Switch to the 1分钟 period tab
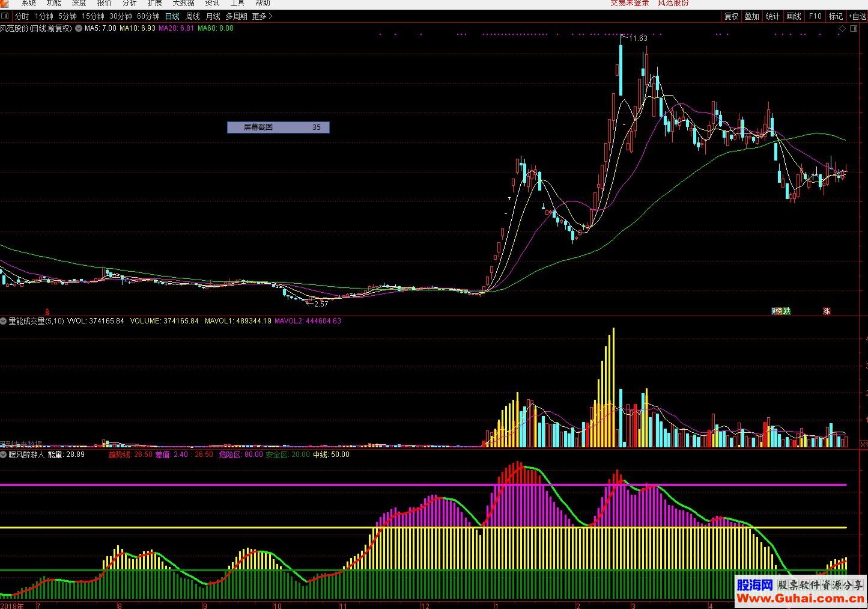The image size is (868, 609). click(x=44, y=16)
